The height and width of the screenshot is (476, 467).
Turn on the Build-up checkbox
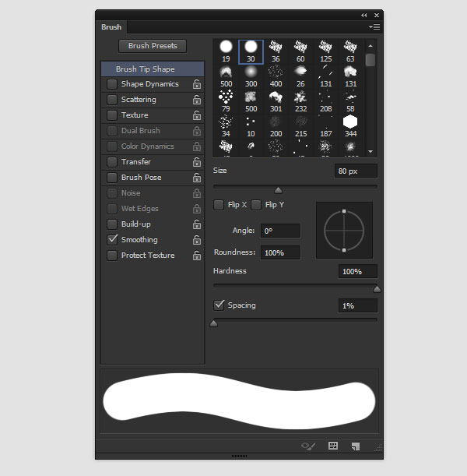pyautogui.click(x=112, y=224)
